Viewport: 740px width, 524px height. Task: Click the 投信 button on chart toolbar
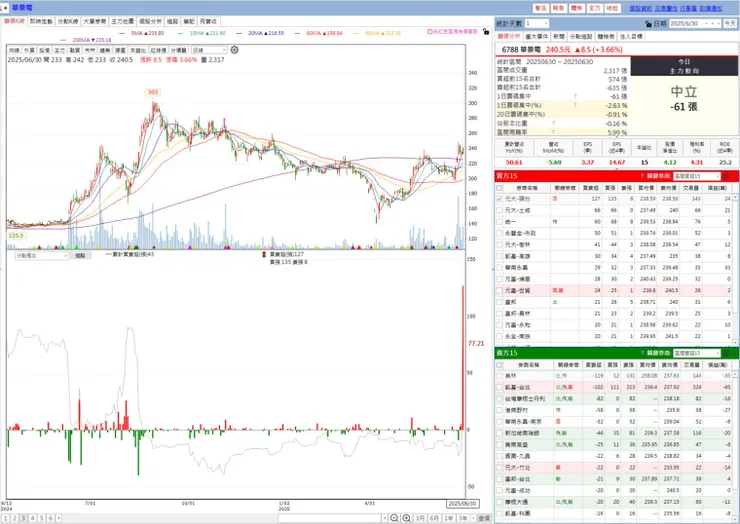click(x=44, y=50)
